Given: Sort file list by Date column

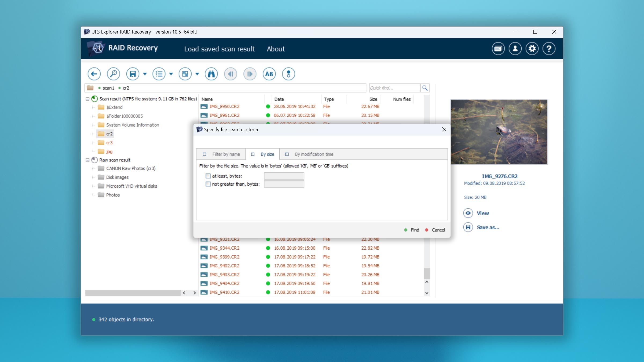Looking at the screenshot, I should coord(279,99).
